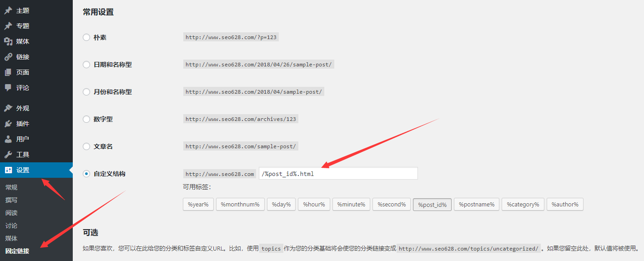This screenshot has width=644, height=261.
Task: Insert the %minute% tag
Action: [352, 205]
